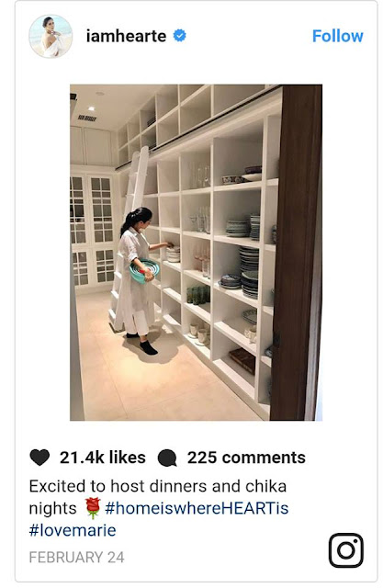Click the Instagram logo icon
The image size is (383, 588).
pyautogui.click(x=346, y=550)
